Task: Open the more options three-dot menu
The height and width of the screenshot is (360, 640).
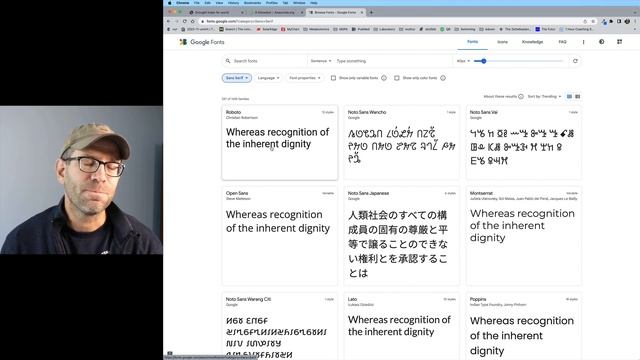Action: tap(583, 42)
